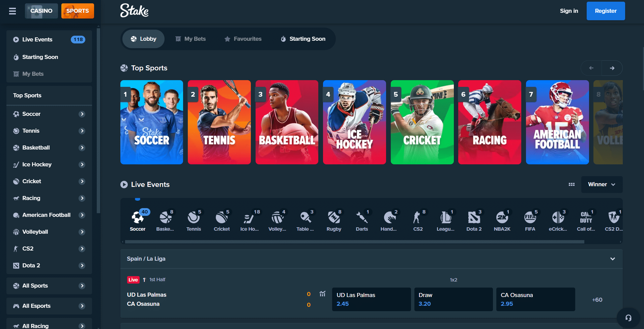Image resolution: width=644 pixels, height=329 pixels.
Task: Click the Sign in link
Action: 569,11
